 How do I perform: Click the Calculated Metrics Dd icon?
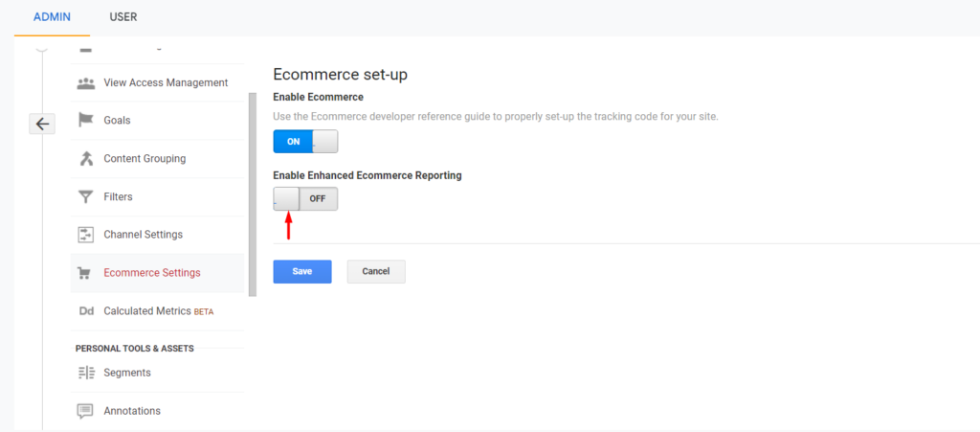coord(85,310)
